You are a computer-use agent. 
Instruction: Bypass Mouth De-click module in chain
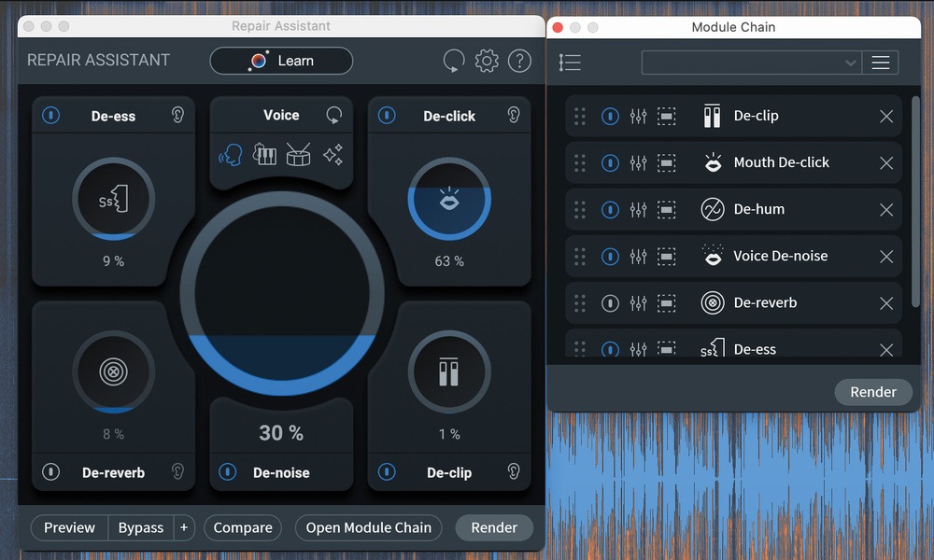tap(610, 162)
